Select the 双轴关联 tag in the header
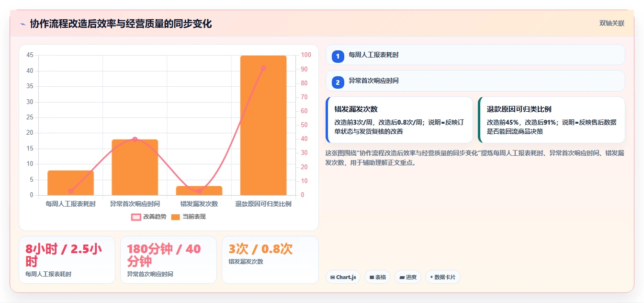This screenshot has height=303, width=644. [x=611, y=23]
